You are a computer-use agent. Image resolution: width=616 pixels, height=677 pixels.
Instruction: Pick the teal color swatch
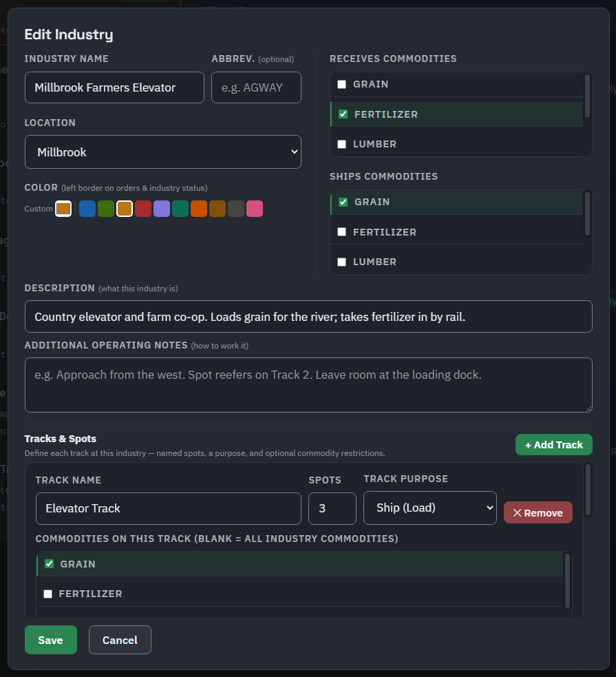pos(180,209)
